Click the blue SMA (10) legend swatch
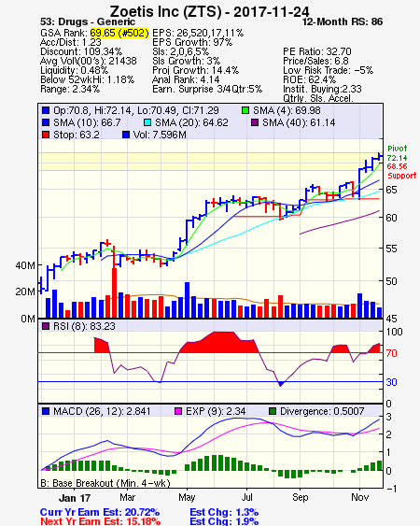The width and height of the screenshot is (420, 526). [46, 122]
